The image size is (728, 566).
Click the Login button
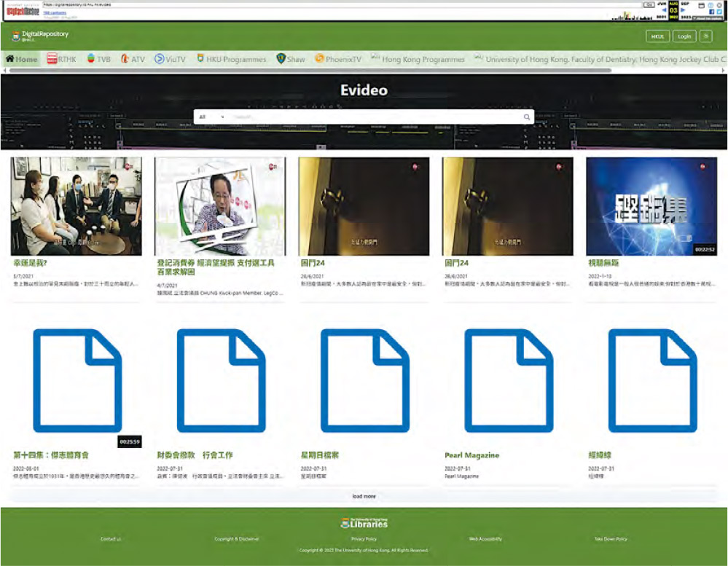684,36
